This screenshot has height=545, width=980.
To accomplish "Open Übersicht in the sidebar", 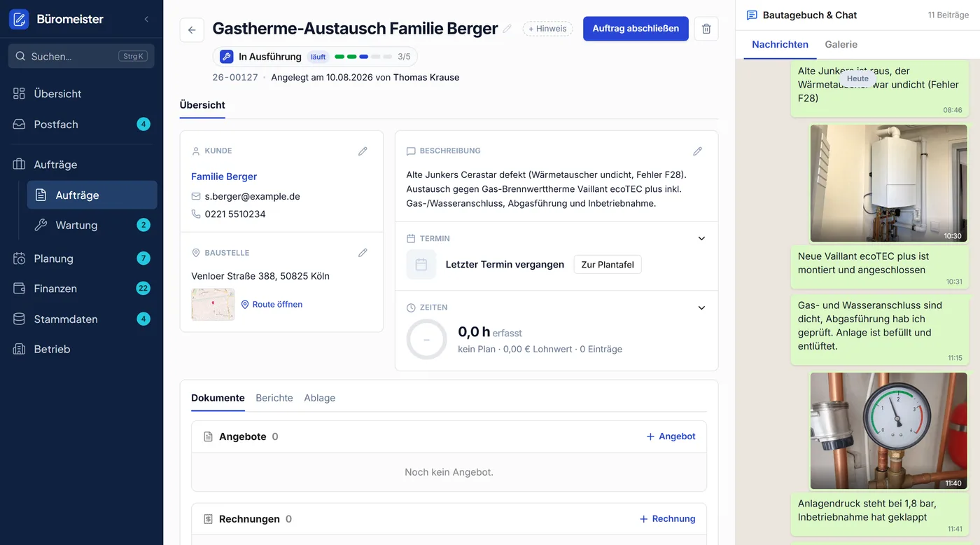I will coord(81,93).
